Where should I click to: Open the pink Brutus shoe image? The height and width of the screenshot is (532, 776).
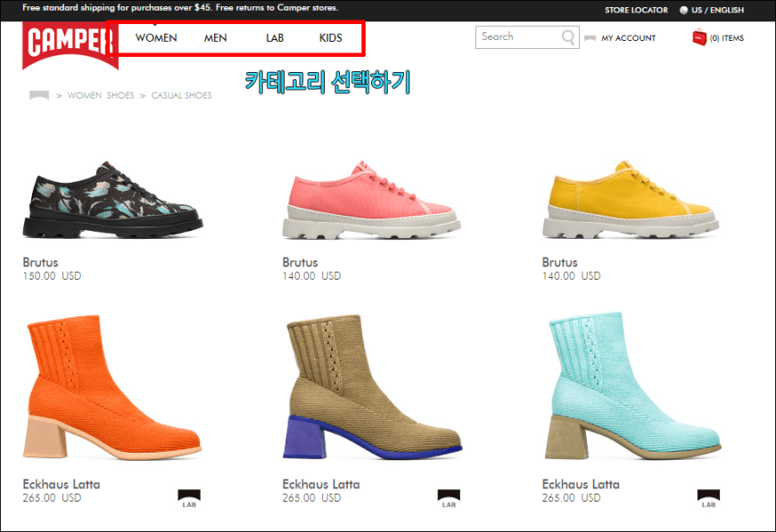click(372, 200)
